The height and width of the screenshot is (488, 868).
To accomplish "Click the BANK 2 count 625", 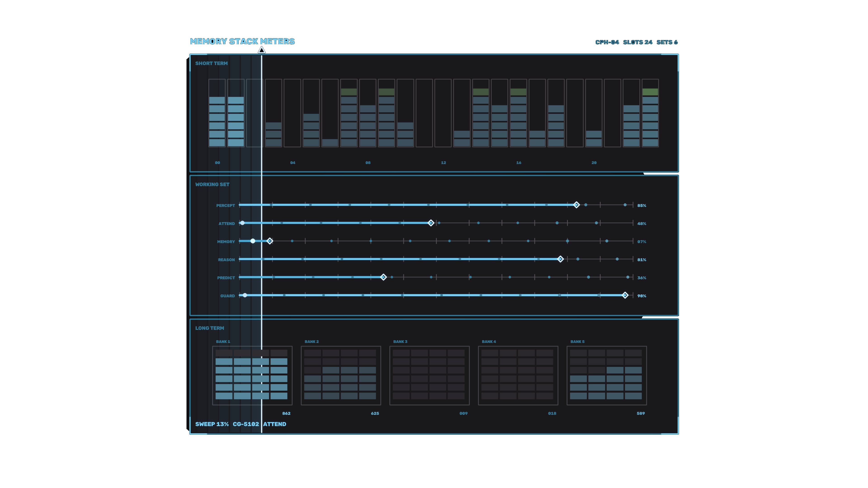I will coord(375,413).
